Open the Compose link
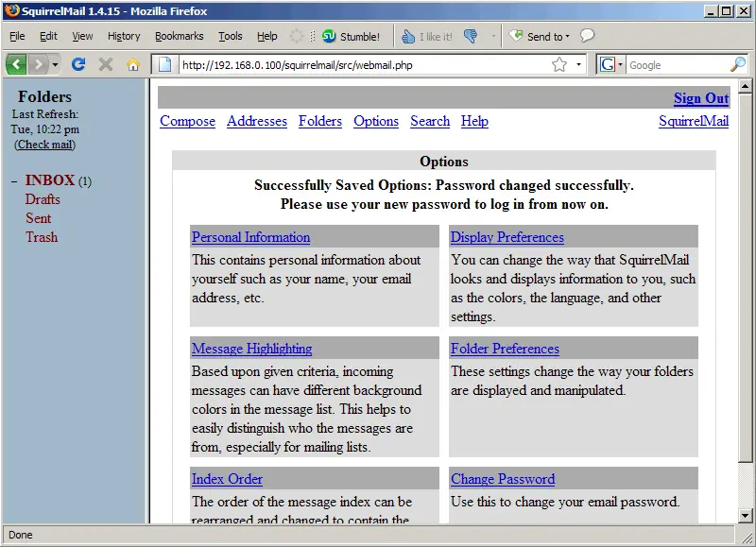Image resolution: width=756 pixels, height=547 pixels. (x=187, y=121)
